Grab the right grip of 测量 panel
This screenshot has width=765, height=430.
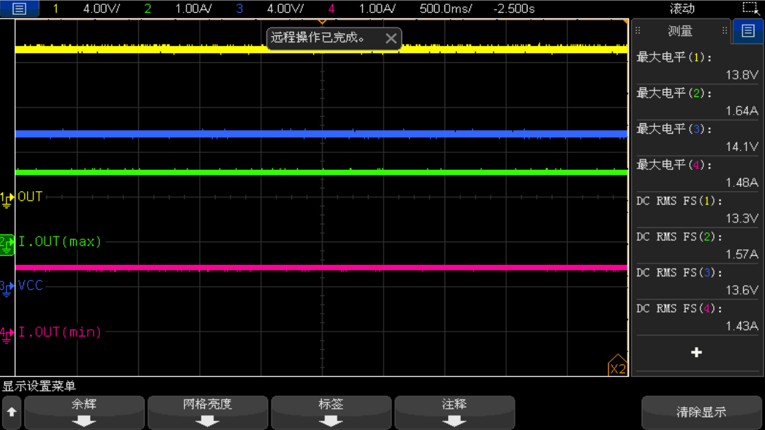tap(725, 31)
